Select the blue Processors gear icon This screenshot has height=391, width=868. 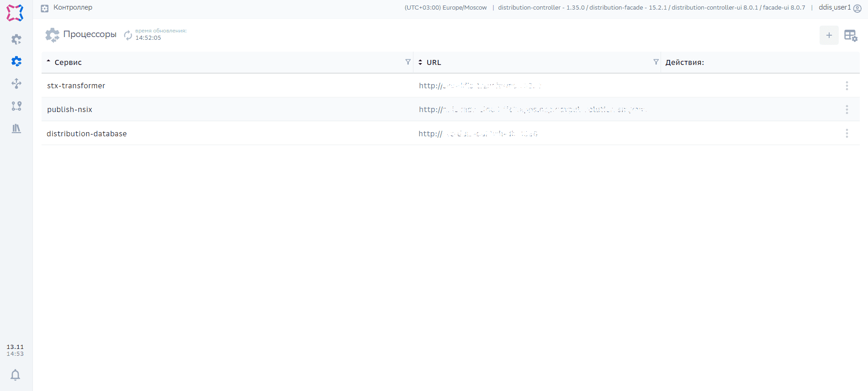tap(16, 61)
